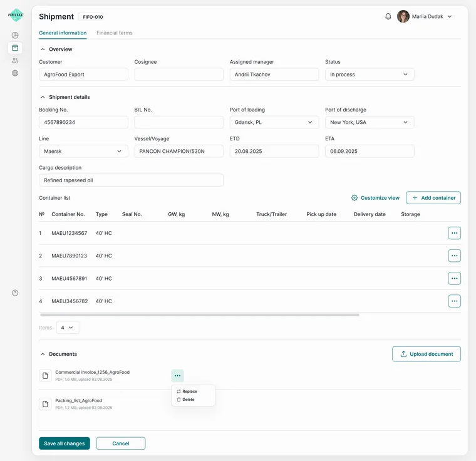Image resolution: width=476 pixels, height=461 pixels.
Task: Click Storage column header
Action: click(x=410, y=214)
